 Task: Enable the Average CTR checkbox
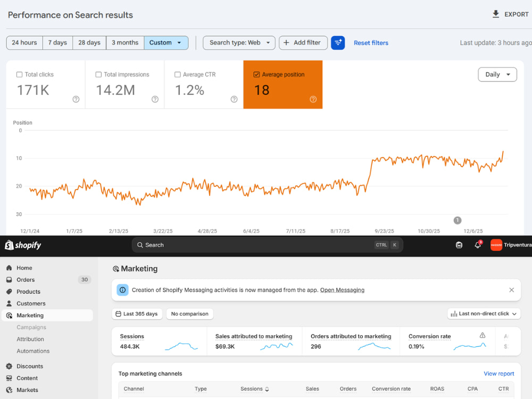178,74
